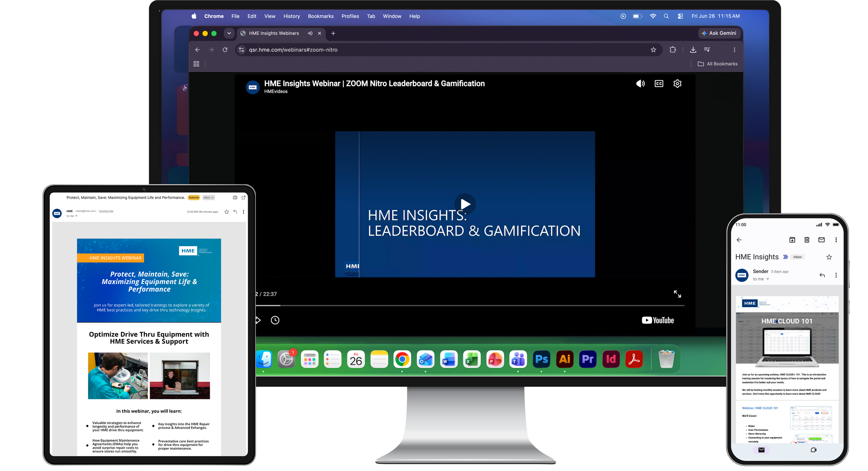Open the Bookmarks menu
Viewport: 868px width, 471px height.
click(321, 16)
